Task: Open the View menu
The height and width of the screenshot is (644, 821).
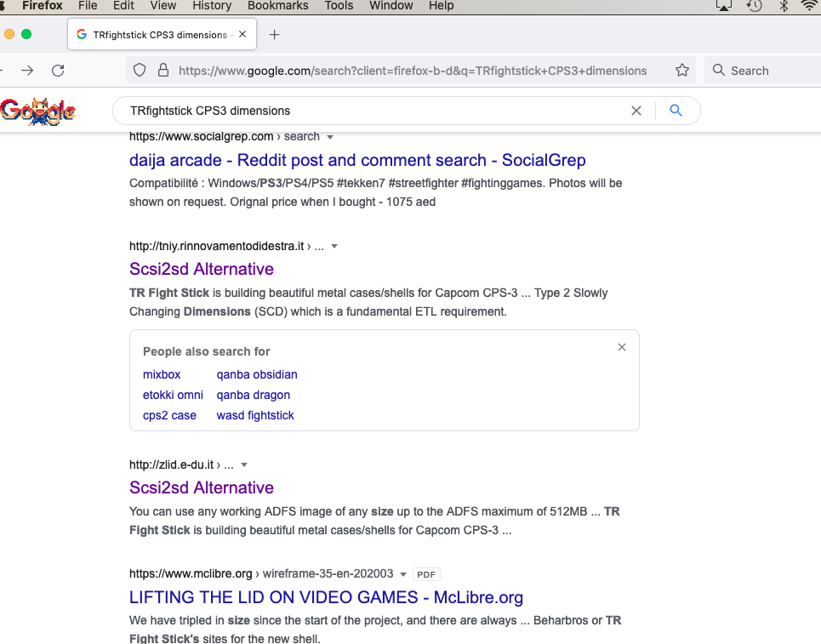Action: click(x=162, y=6)
